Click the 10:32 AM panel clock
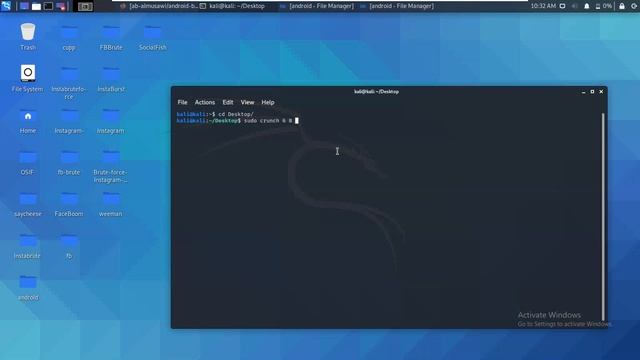Image resolution: width=640 pixels, height=360 pixels. [543, 6]
